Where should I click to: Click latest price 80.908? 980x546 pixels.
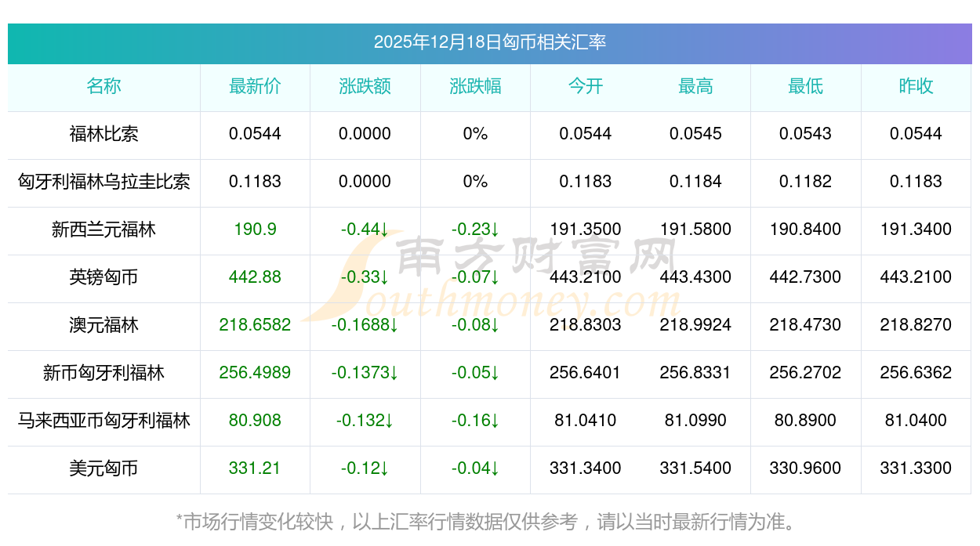(255, 421)
